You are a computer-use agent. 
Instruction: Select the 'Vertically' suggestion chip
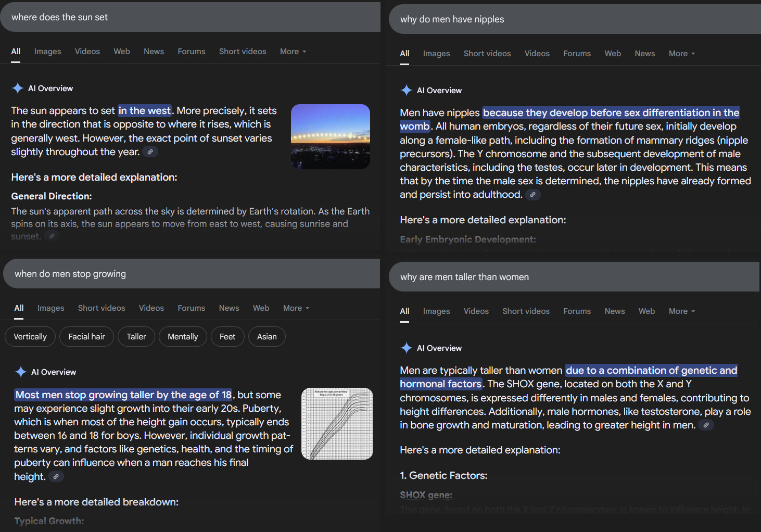pos(30,337)
